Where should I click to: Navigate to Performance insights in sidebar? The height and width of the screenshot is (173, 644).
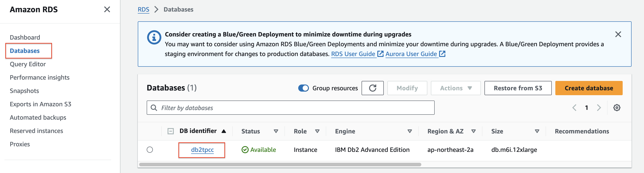pyautogui.click(x=40, y=78)
